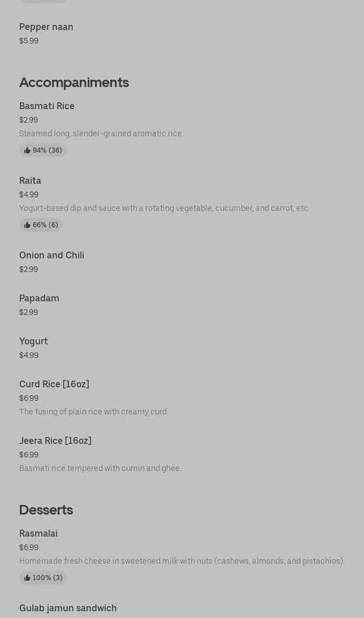Open the Pepper naan menu item
Screen dimensions: 364x618
(x=46, y=27)
